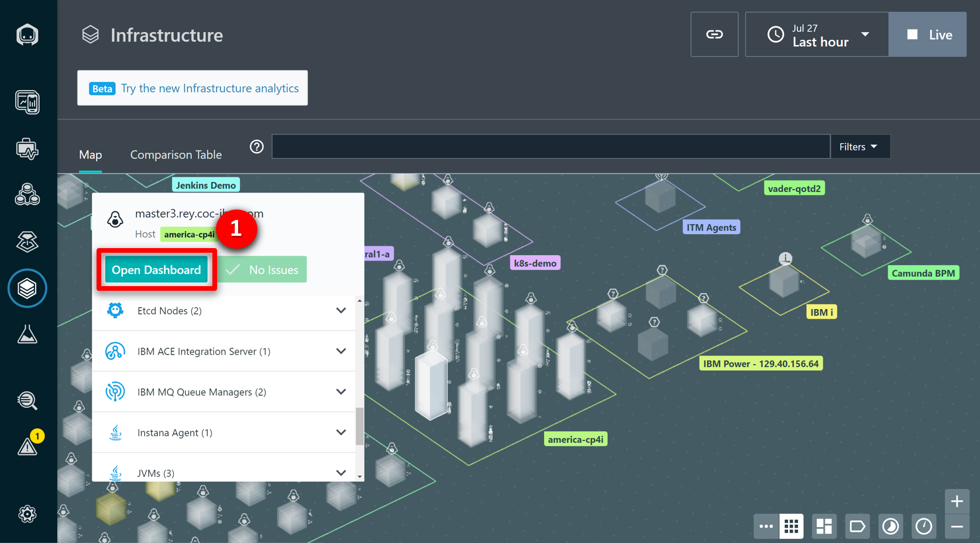Switch to the Map tab
Image resolution: width=980 pixels, height=543 pixels.
91,155
